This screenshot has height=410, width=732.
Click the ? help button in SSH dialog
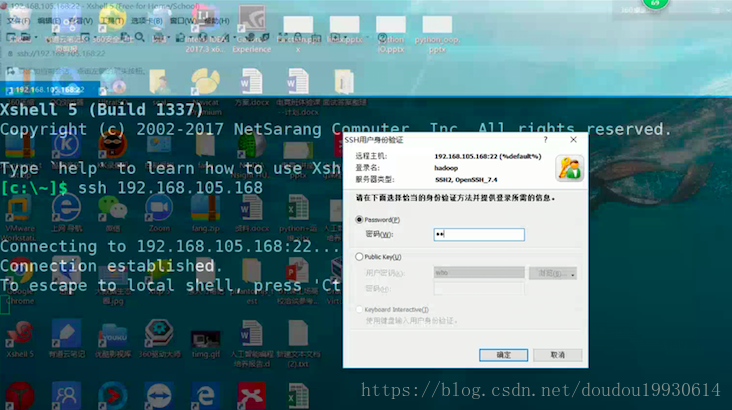point(545,140)
